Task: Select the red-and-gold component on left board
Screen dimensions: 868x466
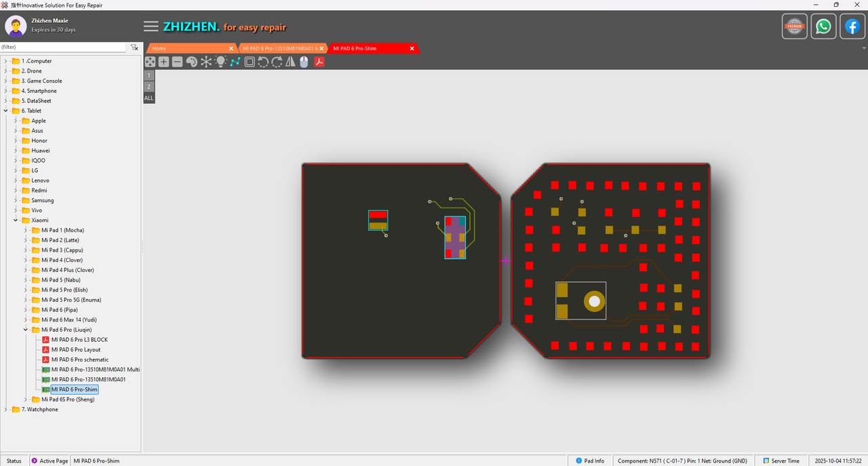Action: (378, 220)
